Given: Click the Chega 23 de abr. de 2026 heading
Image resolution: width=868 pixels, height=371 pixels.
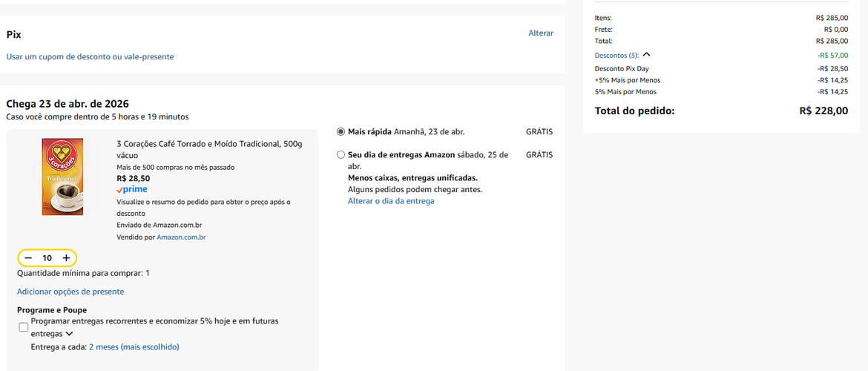Looking at the screenshot, I should click(68, 104).
